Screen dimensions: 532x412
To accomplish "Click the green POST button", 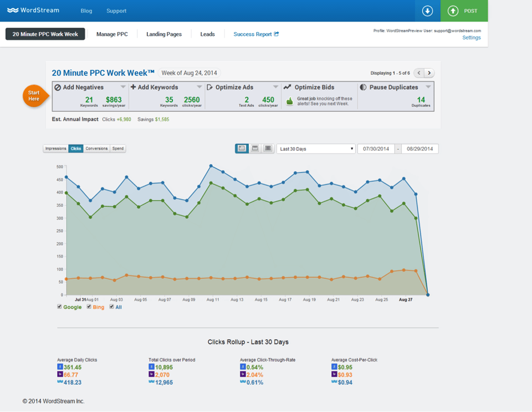I will [464, 11].
